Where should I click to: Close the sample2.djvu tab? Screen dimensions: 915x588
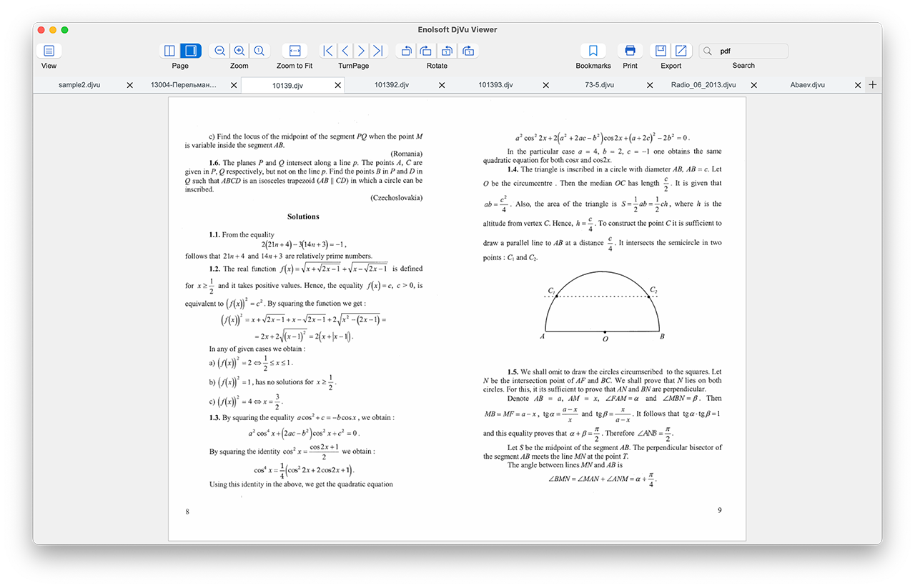pos(129,85)
